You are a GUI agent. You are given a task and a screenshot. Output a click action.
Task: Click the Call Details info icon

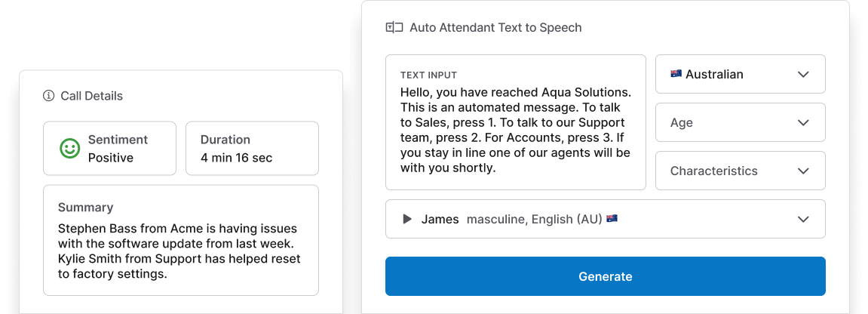(x=49, y=96)
